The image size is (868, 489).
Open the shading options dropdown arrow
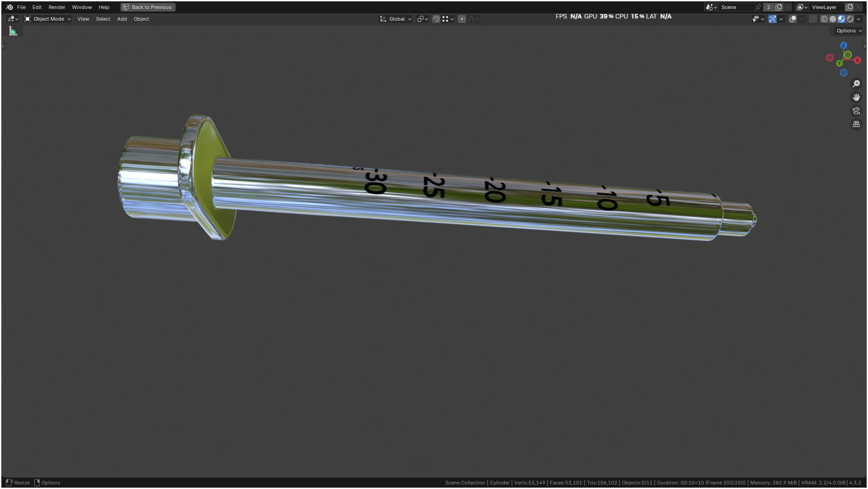(x=859, y=19)
